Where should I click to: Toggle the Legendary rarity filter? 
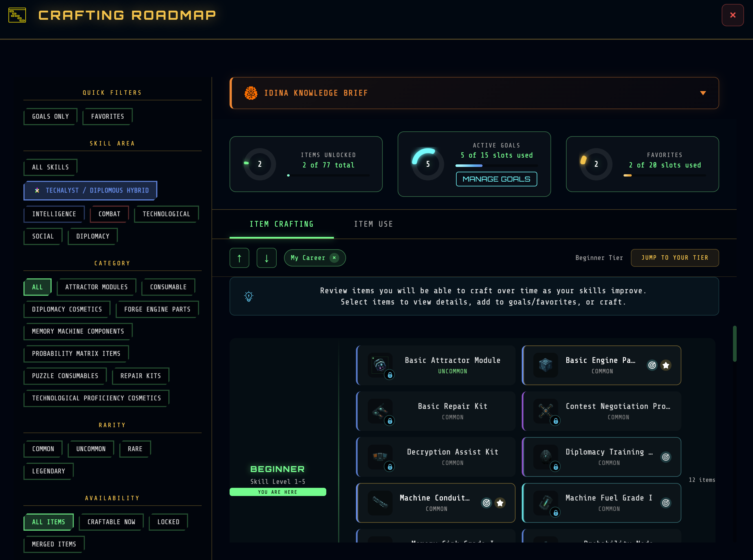pyautogui.click(x=48, y=471)
